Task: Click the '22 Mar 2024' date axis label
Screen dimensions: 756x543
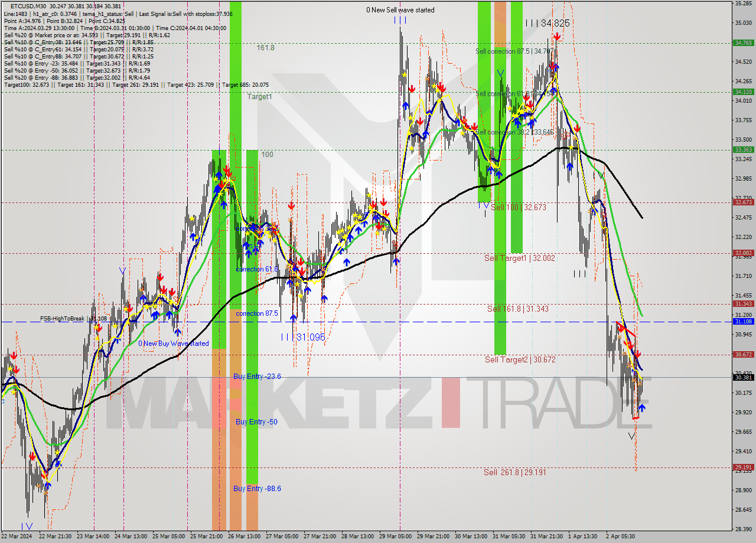Action: [17, 537]
